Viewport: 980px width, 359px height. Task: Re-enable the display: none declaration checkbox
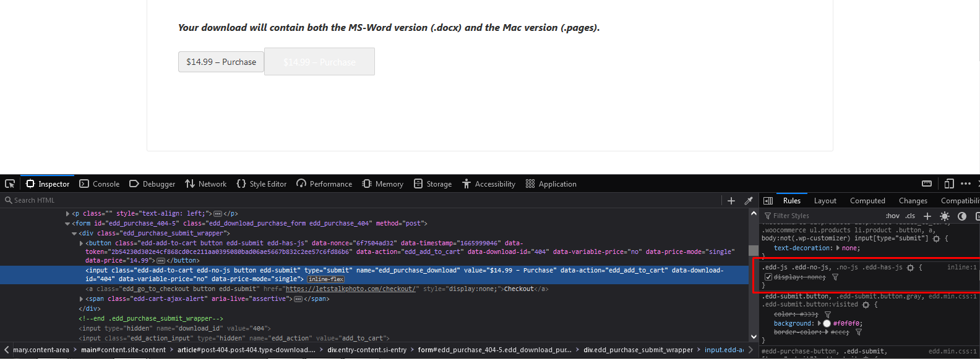click(768, 277)
